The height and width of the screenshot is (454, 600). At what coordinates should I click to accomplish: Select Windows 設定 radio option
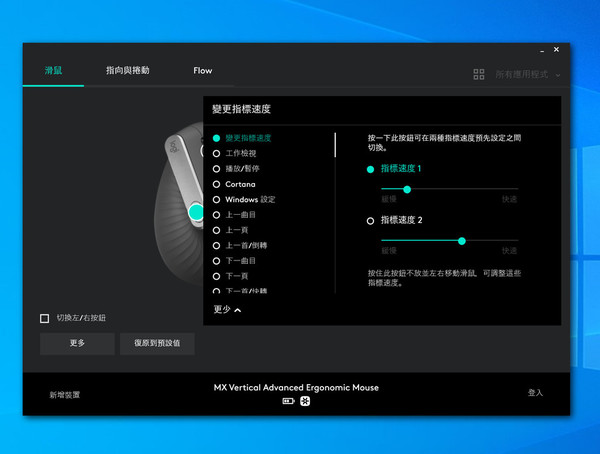pos(216,199)
